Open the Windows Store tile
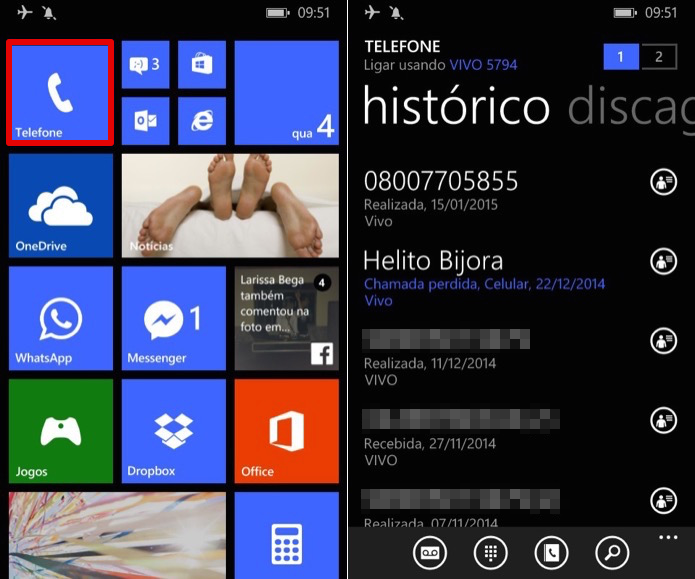The width and height of the screenshot is (695, 579). click(202, 65)
